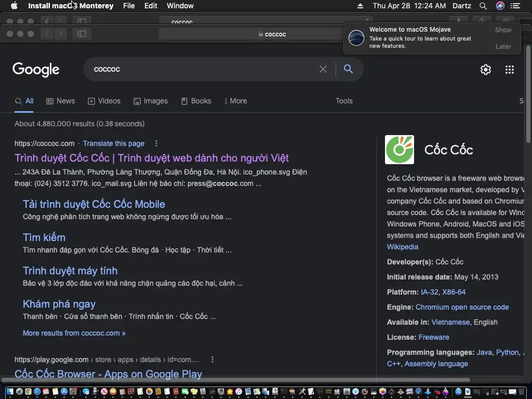Open Cốc Cốc Browser Google Play result

[108, 374]
